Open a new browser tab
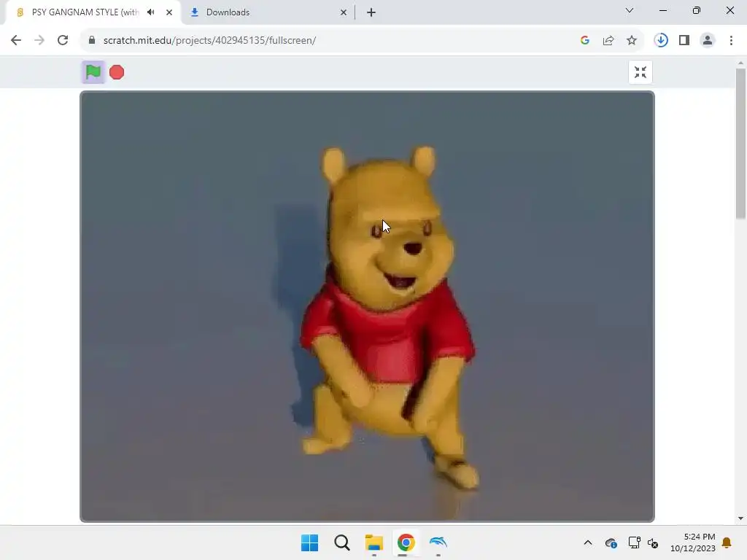 point(371,12)
